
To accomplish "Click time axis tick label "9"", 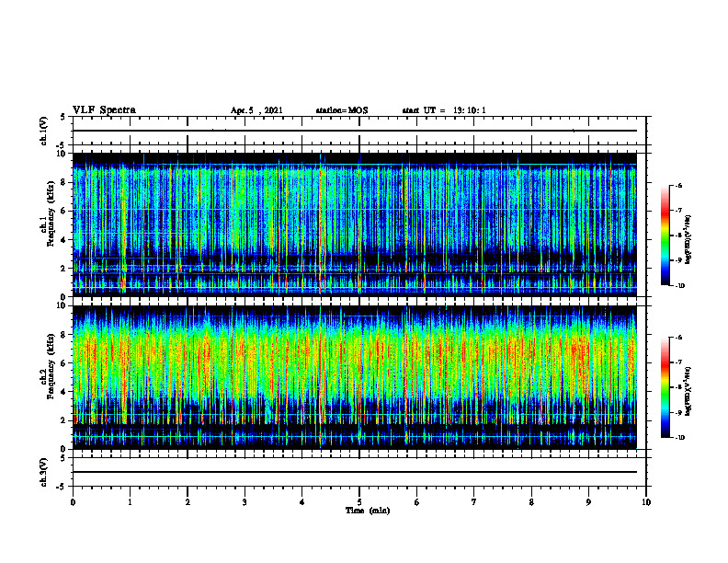I will tap(588, 502).
